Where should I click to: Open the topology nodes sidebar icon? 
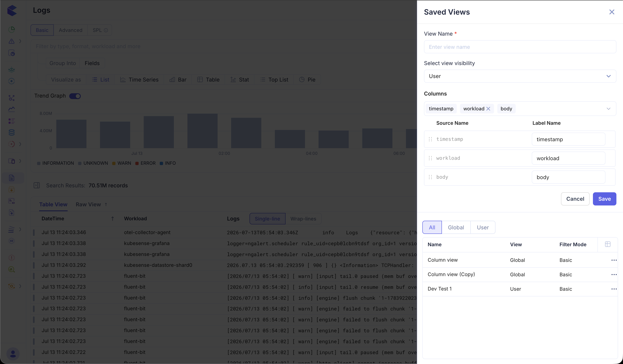pyautogui.click(x=12, y=98)
